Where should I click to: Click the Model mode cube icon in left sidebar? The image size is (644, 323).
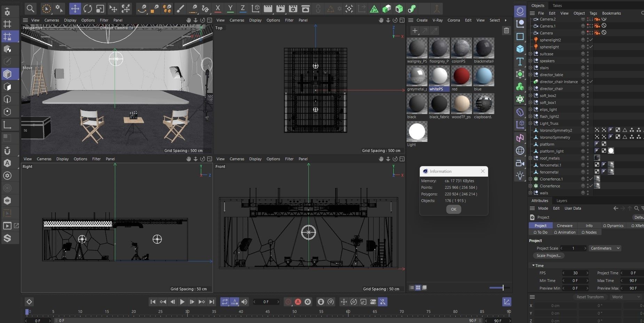coord(7,74)
